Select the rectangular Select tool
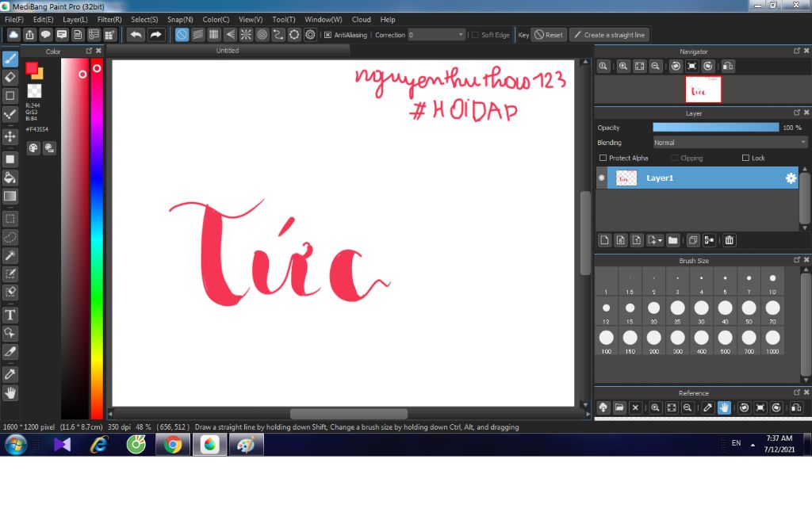This screenshot has width=812, height=524. tap(10, 219)
